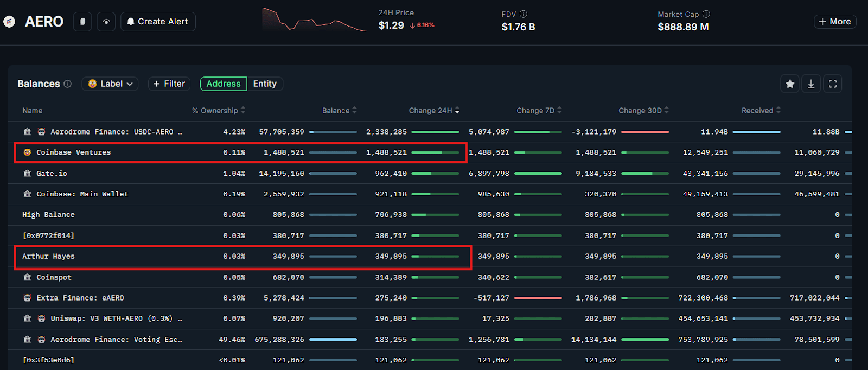
Task: Open the Coinspot address
Action: [x=54, y=277]
